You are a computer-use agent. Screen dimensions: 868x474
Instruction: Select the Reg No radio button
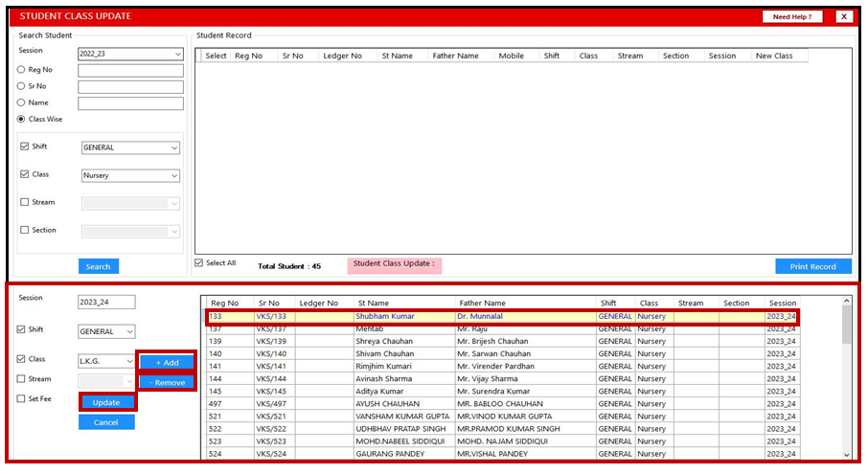point(21,70)
